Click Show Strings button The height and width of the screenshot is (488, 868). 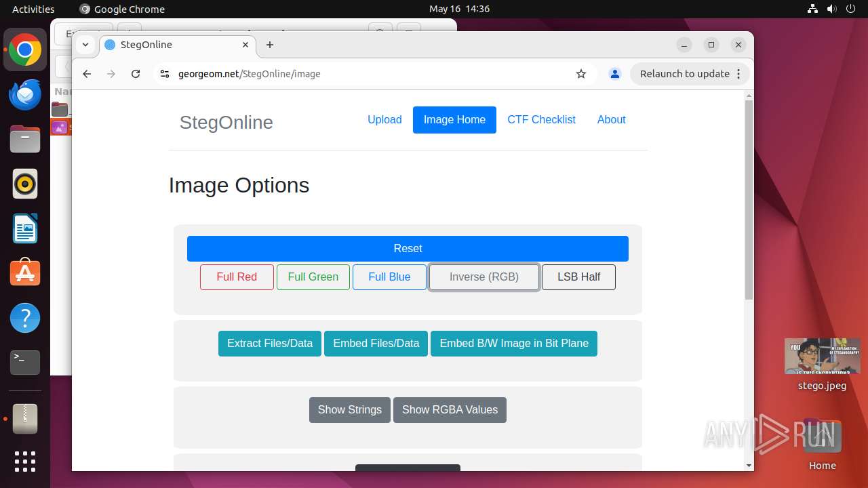[x=350, y=410]
